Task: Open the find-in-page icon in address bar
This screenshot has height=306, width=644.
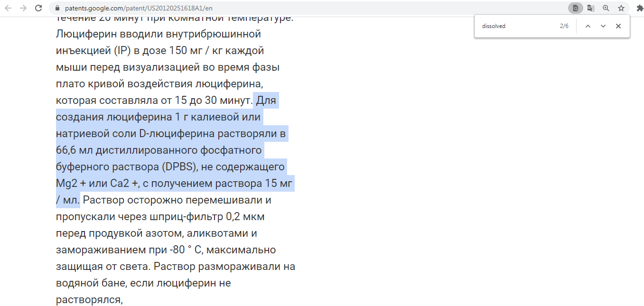Action: (x=575, y=8)
